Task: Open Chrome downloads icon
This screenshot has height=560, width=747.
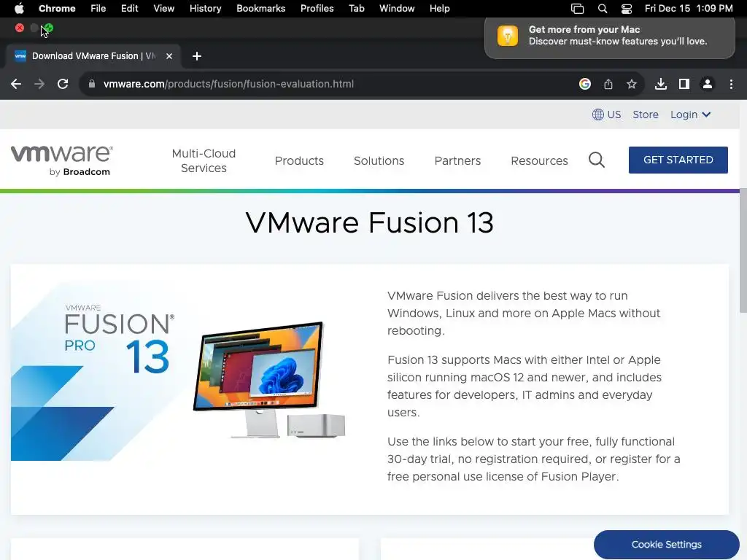Action: click(x=660, y=85)
